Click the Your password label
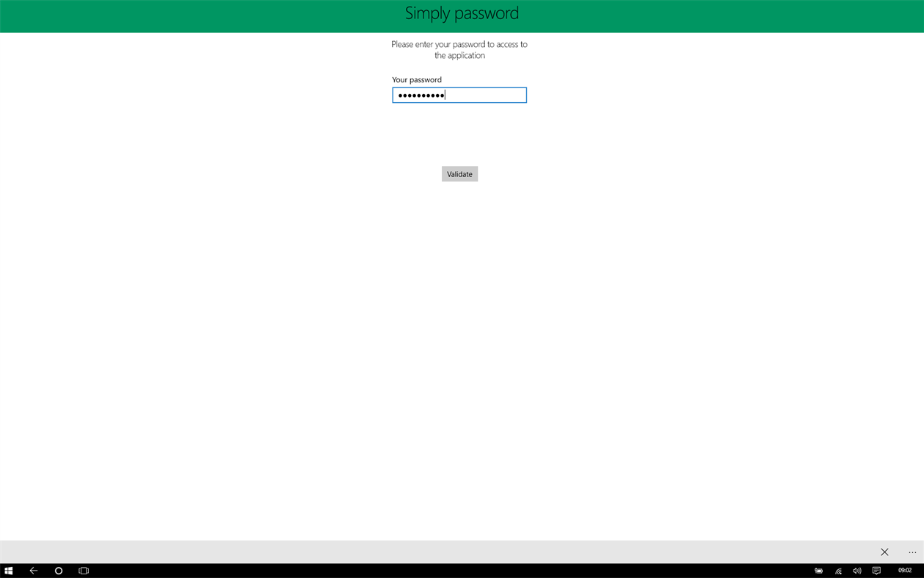The width and height of the screenshot is (924, 578). [x=417, y=79]
